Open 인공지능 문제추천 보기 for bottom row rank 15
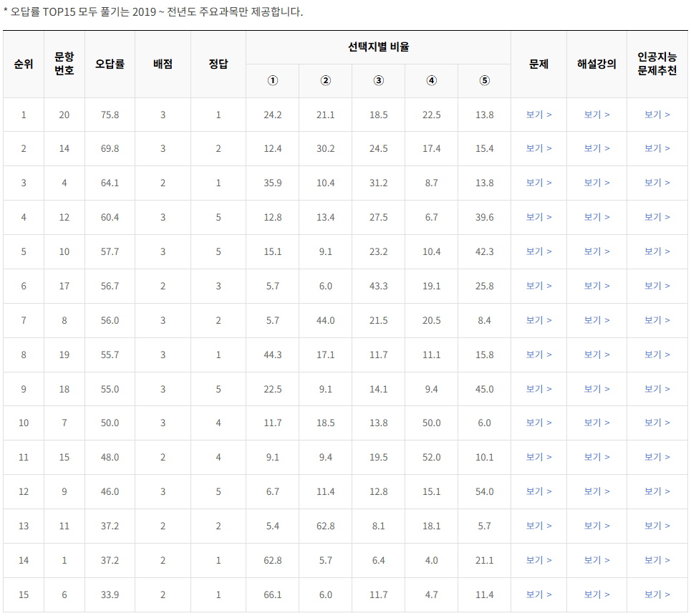Screen dimensions: 691x616 click(657, 595)
